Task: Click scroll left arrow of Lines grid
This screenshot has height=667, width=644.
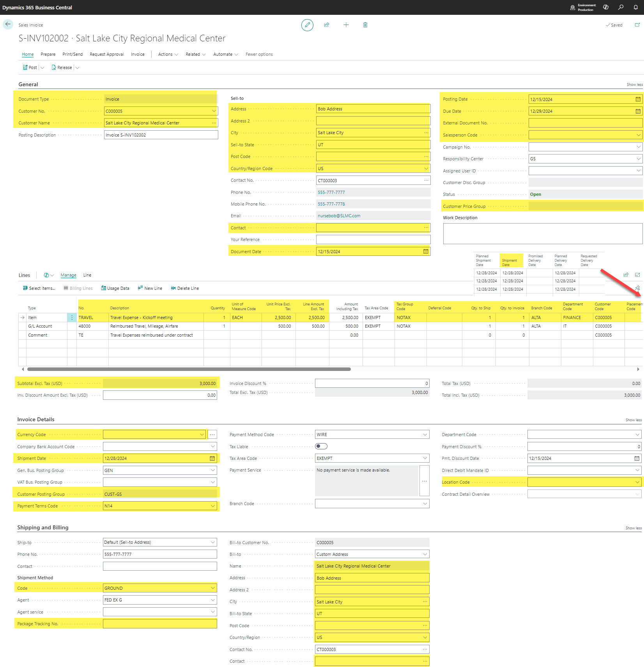Action: (x=23, y=369)
